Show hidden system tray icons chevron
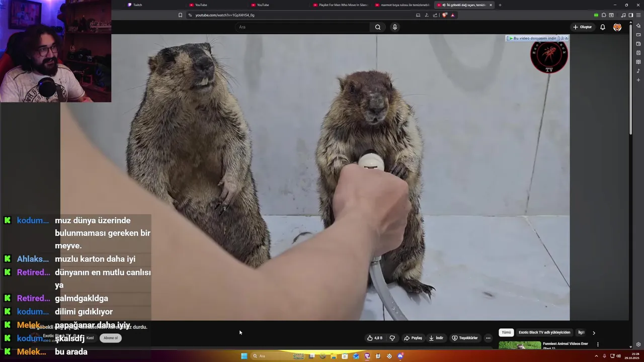 tap(597, 356)
